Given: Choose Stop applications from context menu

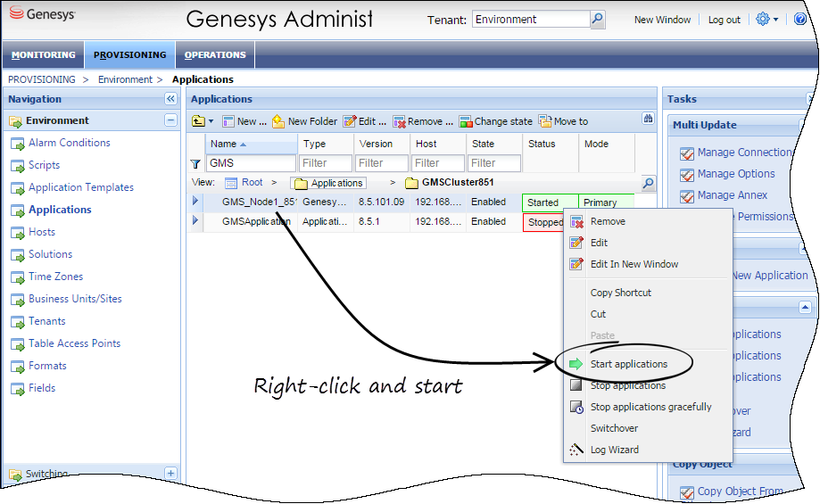Looking at the screenshot, I should pos(648,386).
